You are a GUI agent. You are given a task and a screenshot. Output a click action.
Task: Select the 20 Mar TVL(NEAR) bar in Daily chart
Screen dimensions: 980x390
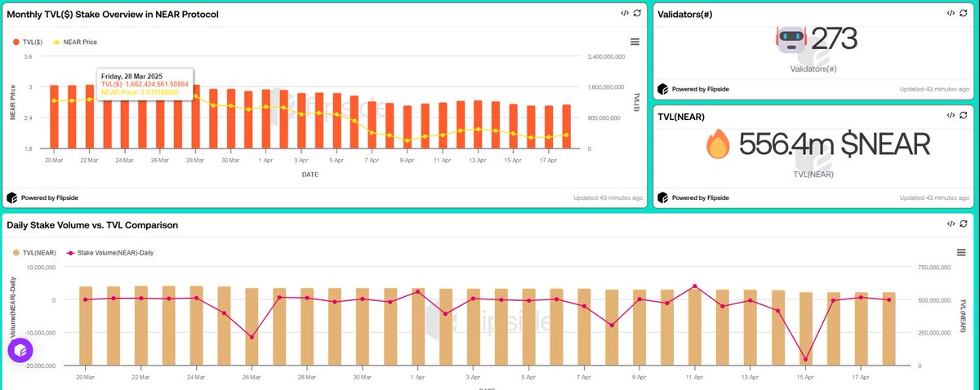click(x=86, y=326)
